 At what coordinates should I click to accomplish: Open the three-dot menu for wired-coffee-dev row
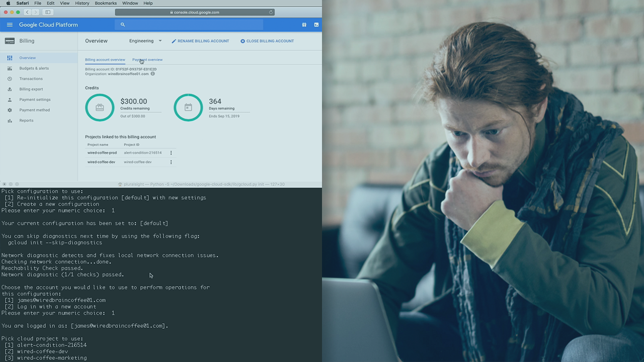(171, 162)
